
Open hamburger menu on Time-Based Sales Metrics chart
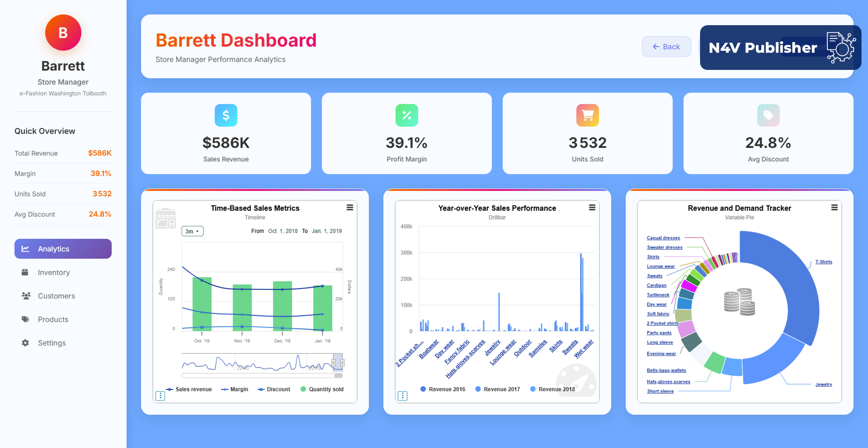coord(350,208)
